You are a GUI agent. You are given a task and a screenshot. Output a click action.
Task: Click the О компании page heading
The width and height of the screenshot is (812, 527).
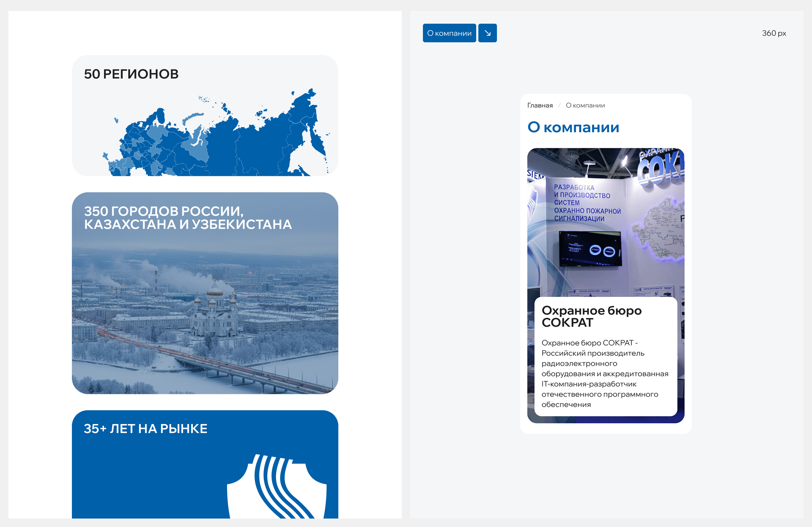click(573, 127)
